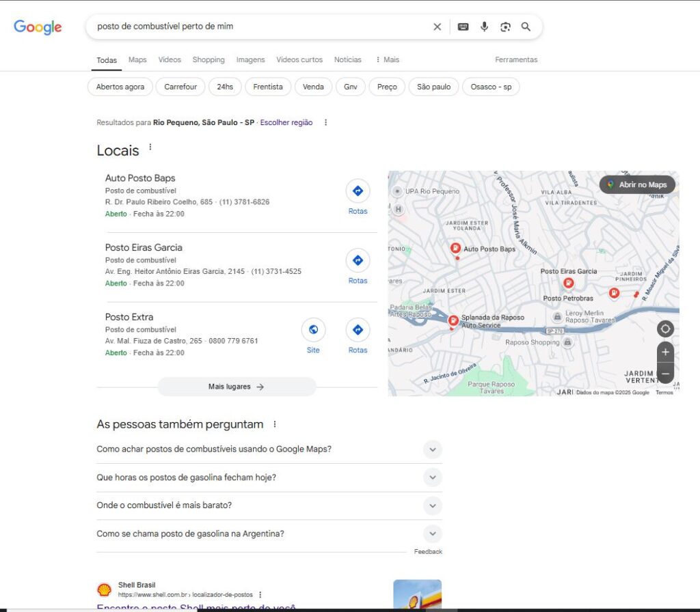
Task: Open As pessoas também perguntam options dots
Action: [275, 424]
